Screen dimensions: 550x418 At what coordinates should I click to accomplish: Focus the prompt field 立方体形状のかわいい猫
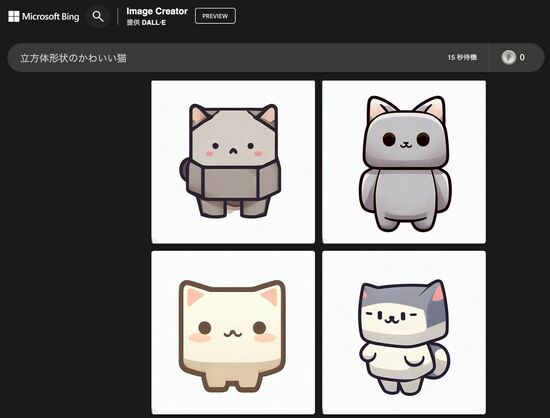click(x=73, y=58)
